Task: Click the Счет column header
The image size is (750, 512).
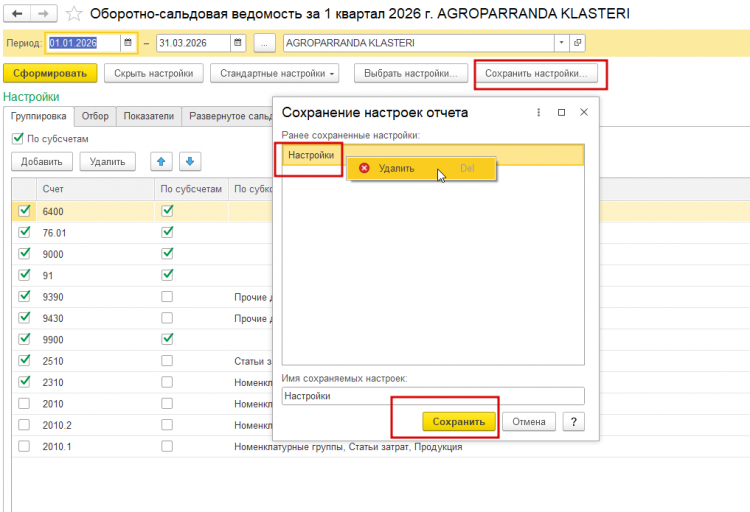Action: point(95,189)
